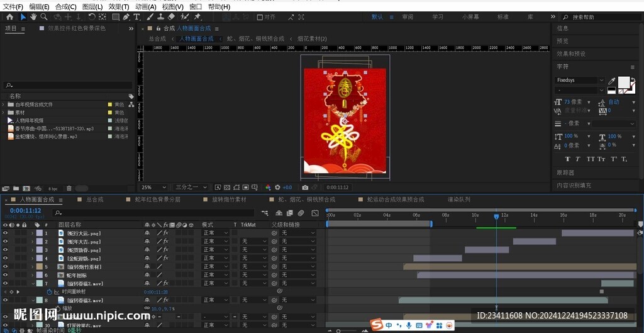Take a snapshot with the camera icon

pyautogui.click(x=305, y=188)
